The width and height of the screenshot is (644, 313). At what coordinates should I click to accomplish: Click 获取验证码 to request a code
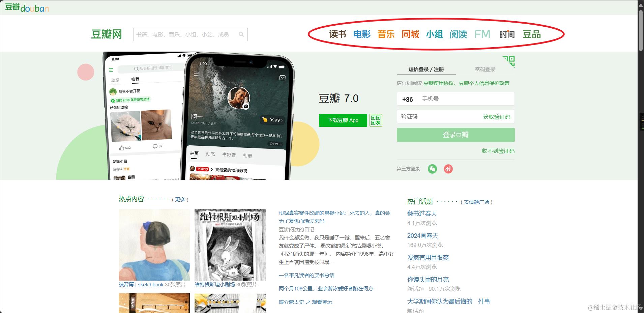coord(497,117)
